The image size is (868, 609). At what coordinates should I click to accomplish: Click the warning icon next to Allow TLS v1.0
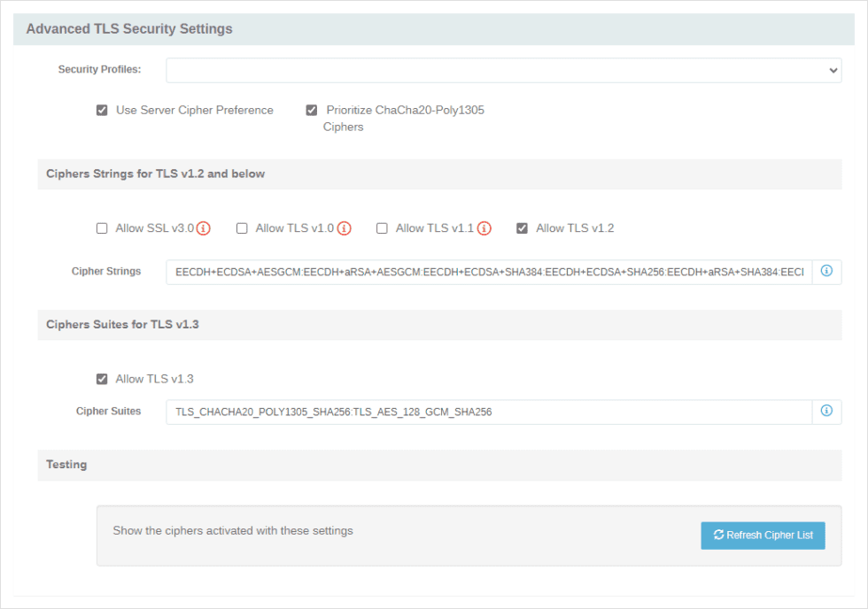345,227
